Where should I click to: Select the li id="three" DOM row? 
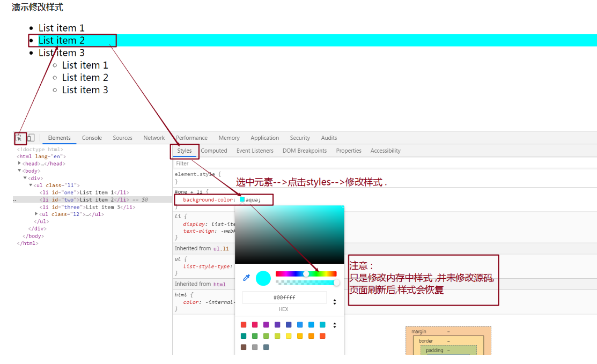87,207
